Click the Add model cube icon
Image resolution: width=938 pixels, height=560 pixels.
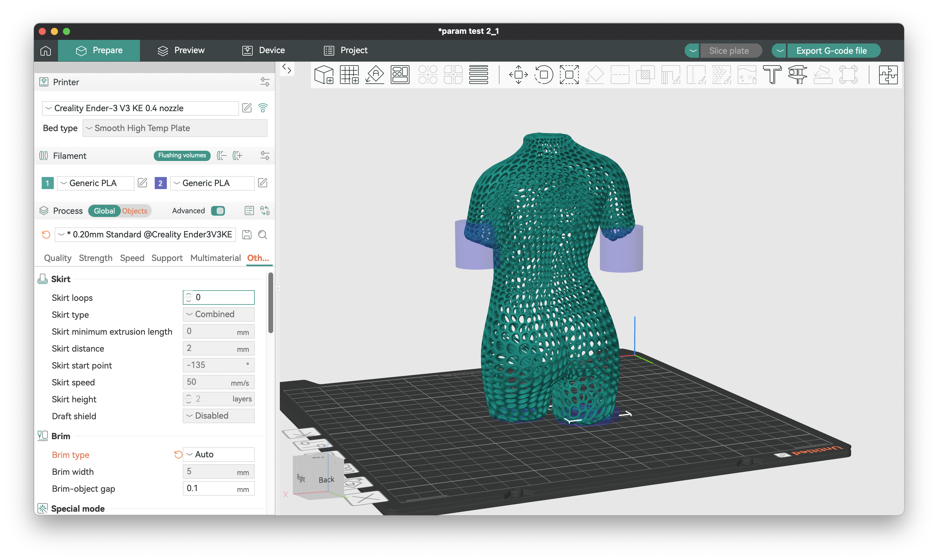324,74
